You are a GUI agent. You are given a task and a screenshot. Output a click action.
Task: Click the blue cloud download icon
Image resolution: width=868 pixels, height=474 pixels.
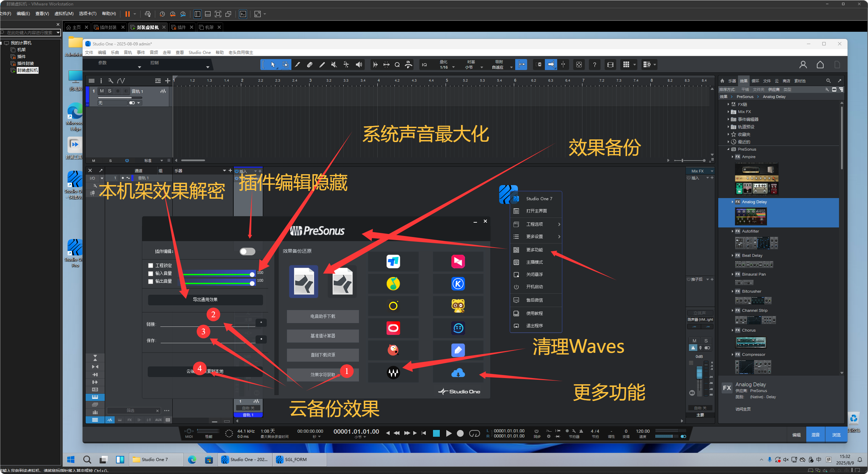pos(458,373)
